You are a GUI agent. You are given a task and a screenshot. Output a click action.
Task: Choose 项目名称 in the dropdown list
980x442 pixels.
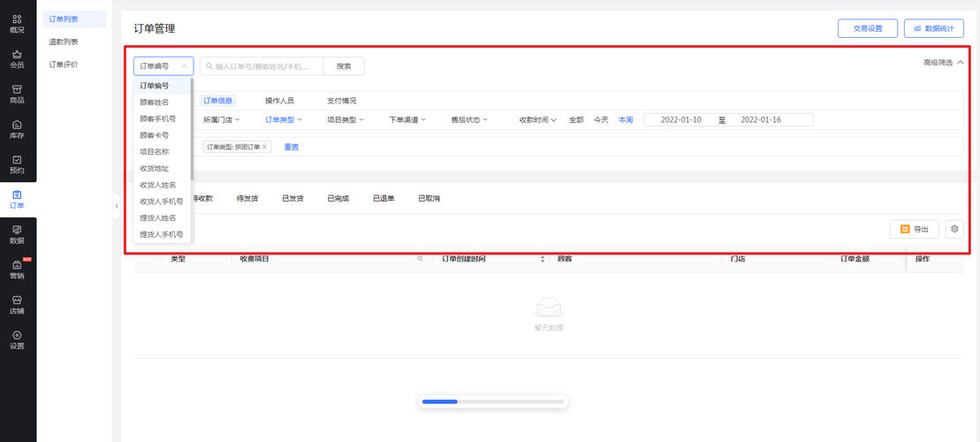162,151
